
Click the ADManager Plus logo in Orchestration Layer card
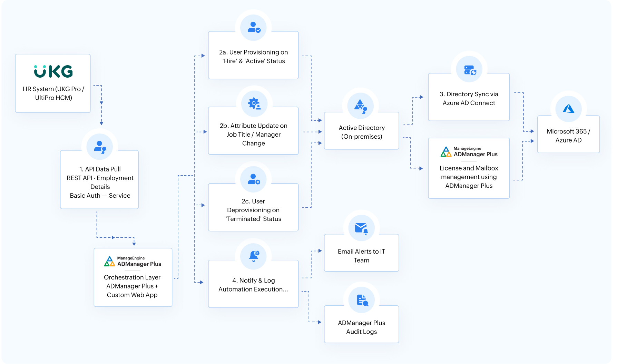coord(133,261)
